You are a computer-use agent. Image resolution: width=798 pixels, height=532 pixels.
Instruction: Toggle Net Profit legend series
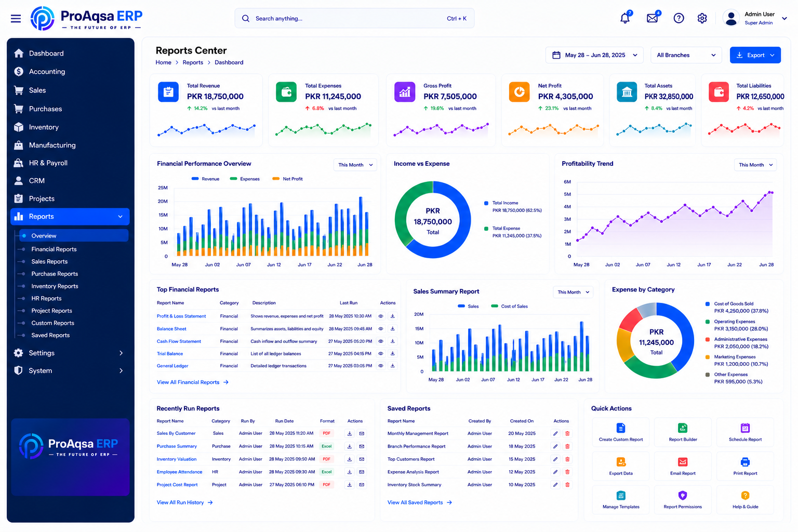[287, 179]
